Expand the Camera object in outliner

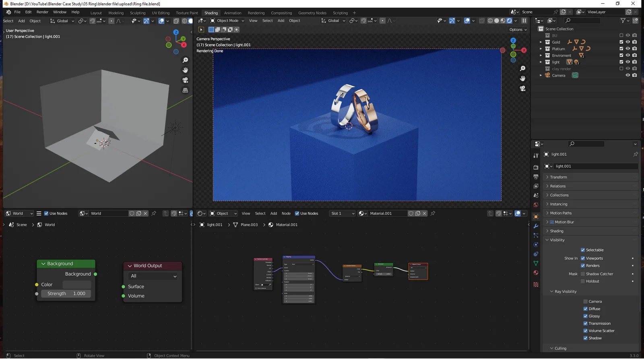(541, 75)
